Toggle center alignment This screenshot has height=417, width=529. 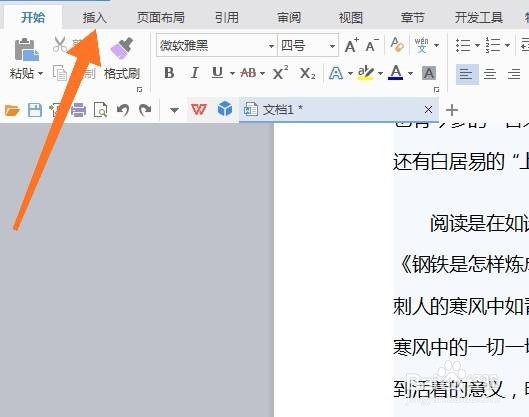[x=490, y=74]
